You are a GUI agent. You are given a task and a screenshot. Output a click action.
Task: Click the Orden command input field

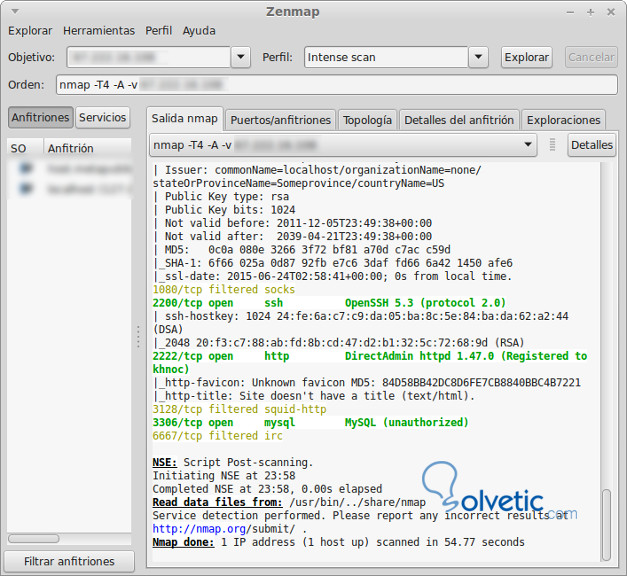(337, 85)
